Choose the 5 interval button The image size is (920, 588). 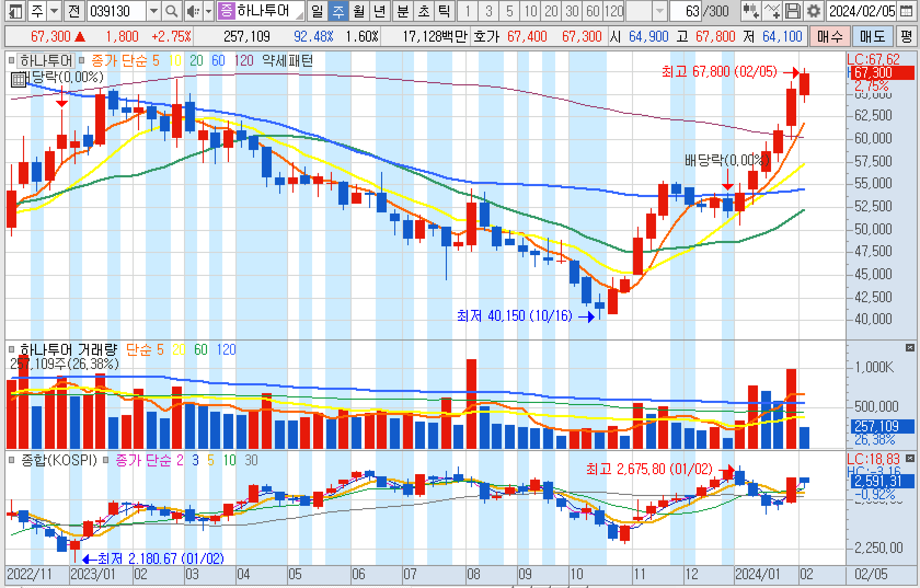click(x=510, y=11)
